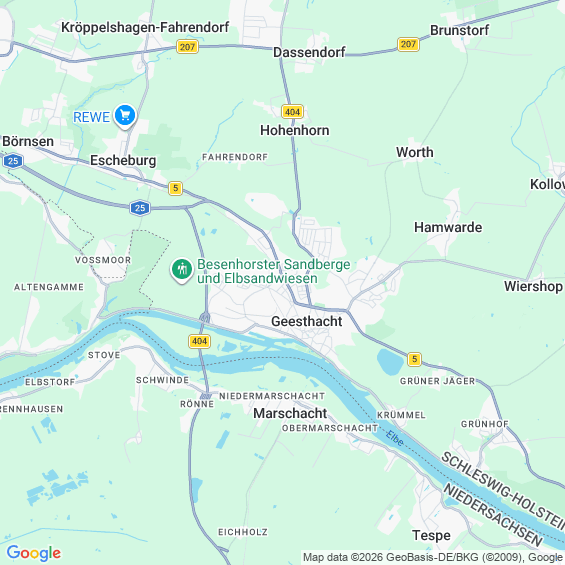Click the REWE shopping cart marker

pos(125,116)
